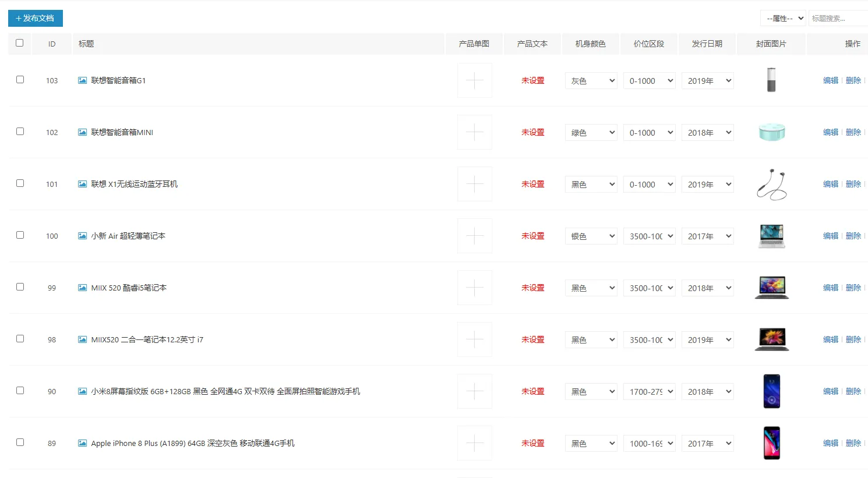Click 编辑 for 小新 Air 超轻薄笔记本
Viewport: 868px width, 478px height.
click(831, 236)
